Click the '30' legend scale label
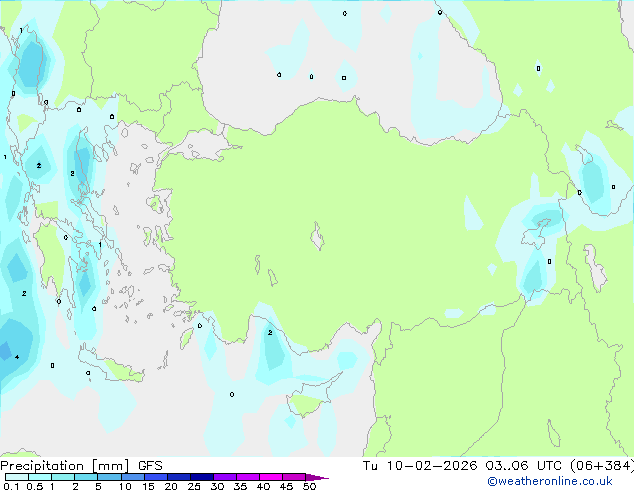This screenshot has width=634, height=490. 217,486
